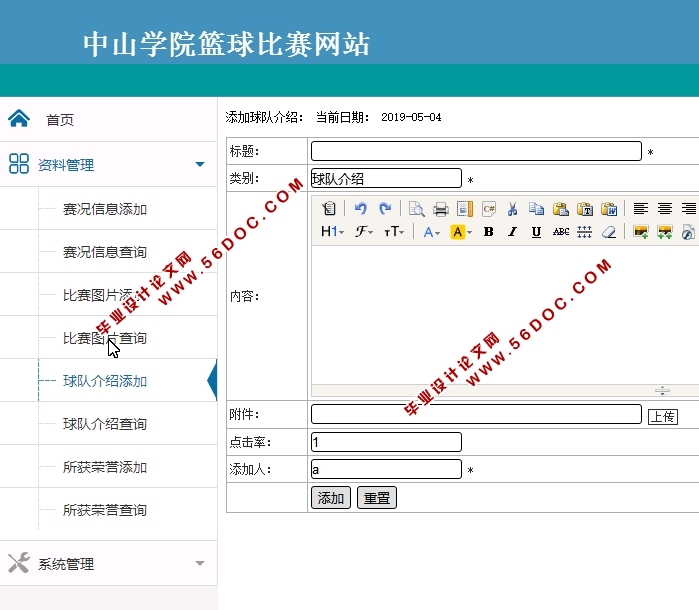Open 比赛图片查询 in sidebar
The width and height of the screenshot is (699, 610).
[x=105, y=338]
